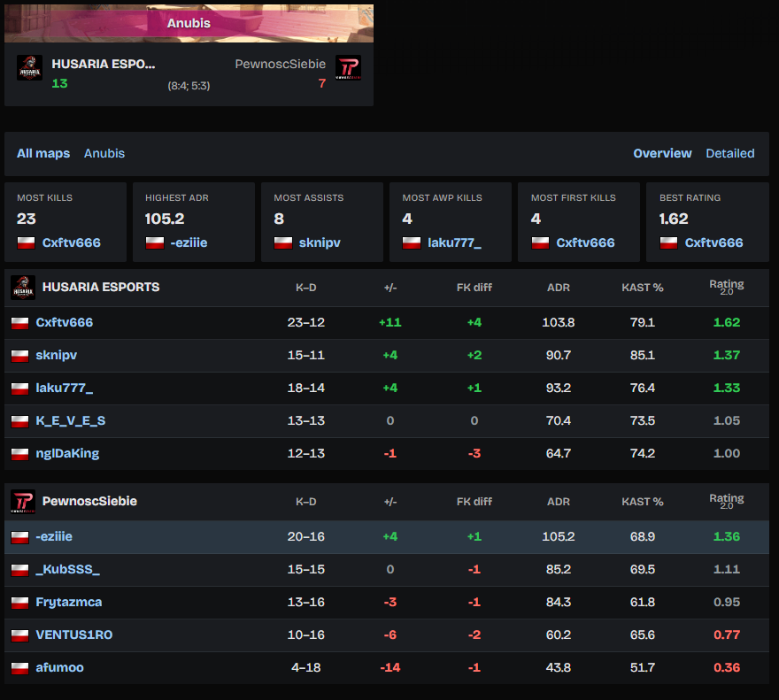Click Poland flag beside Cxftv666 in Most Kills

tap(27, 243)
